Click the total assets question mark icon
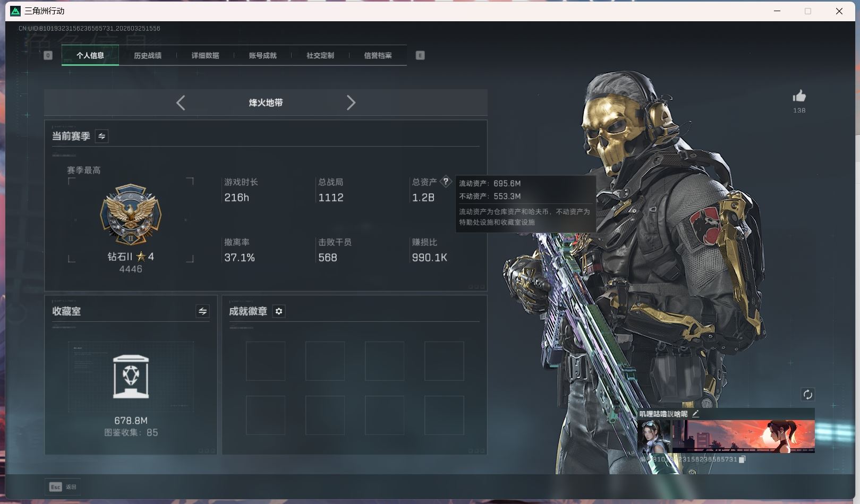 coord(446,182)
